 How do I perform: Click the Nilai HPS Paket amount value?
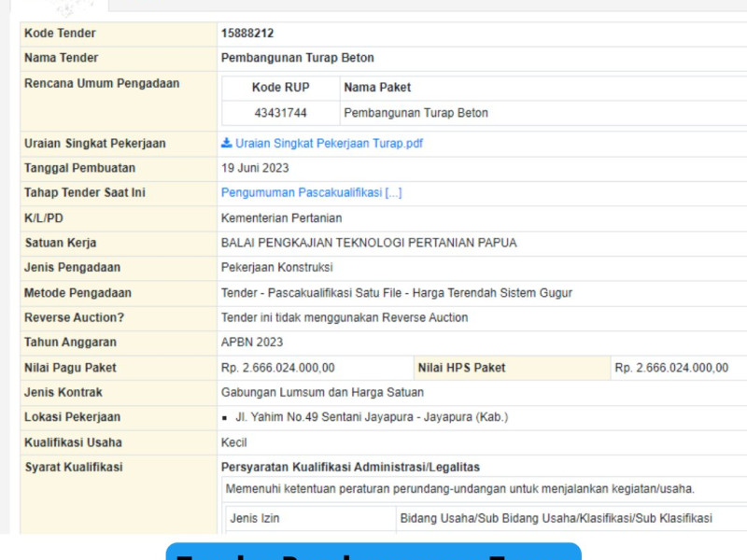(x=671, y=368)
